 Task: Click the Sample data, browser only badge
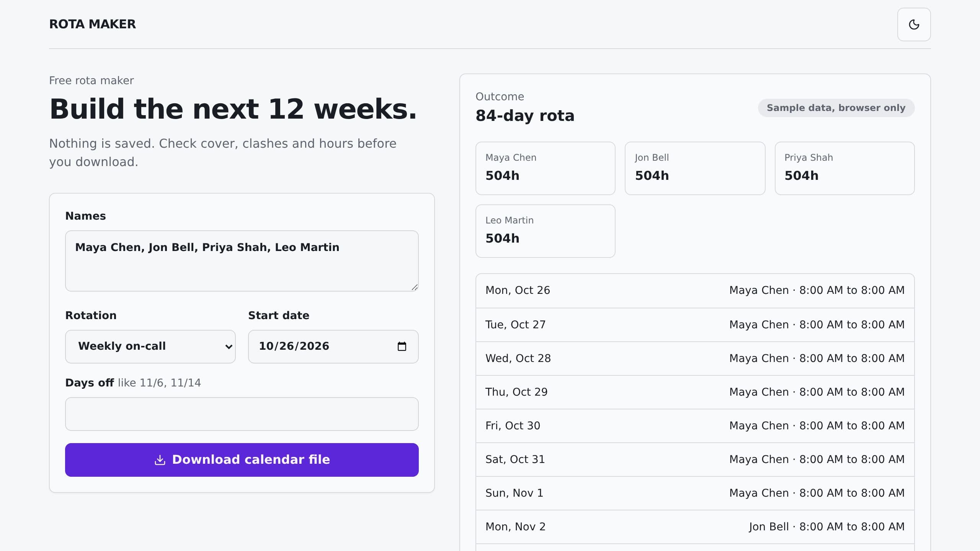[836, 108]
